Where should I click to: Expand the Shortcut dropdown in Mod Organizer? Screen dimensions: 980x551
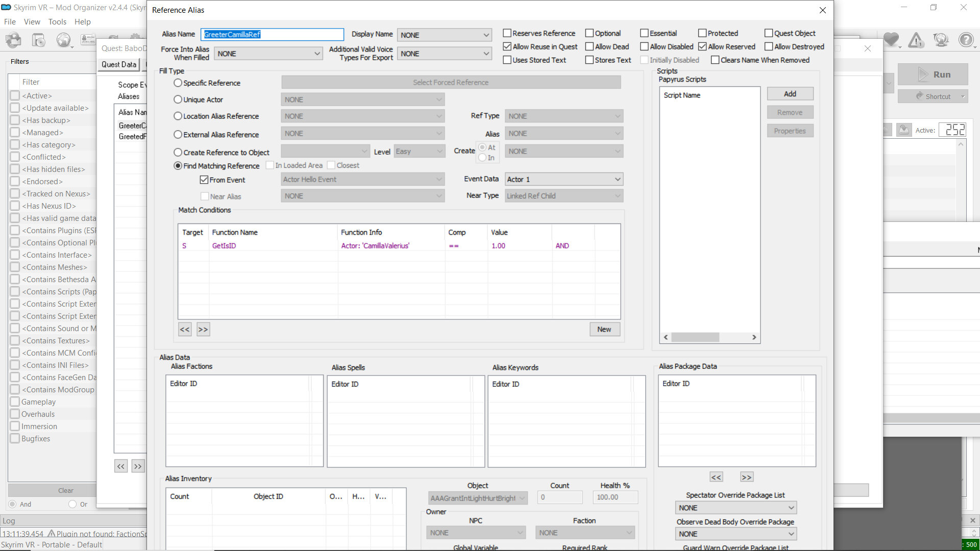pyautogui.click(x=963, y=96)
